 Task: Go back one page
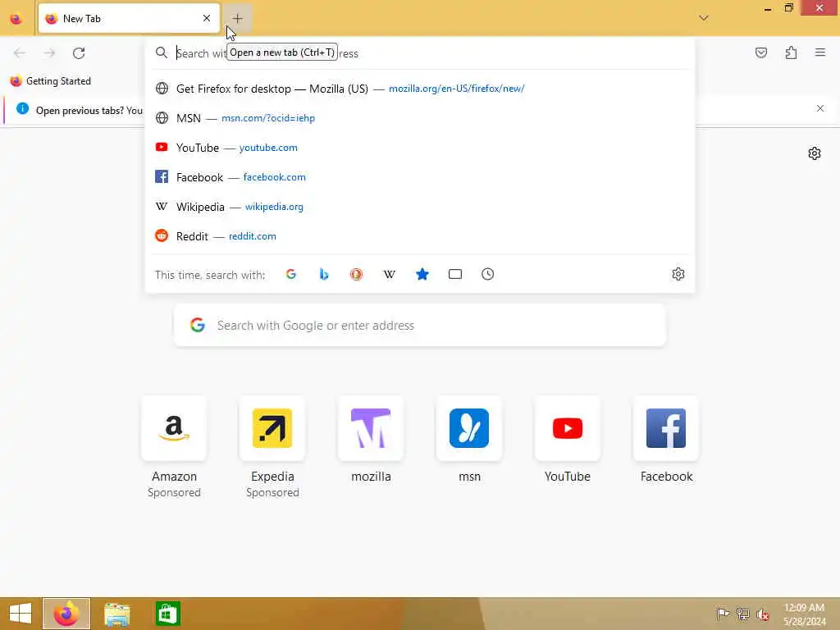coord(20,53)
